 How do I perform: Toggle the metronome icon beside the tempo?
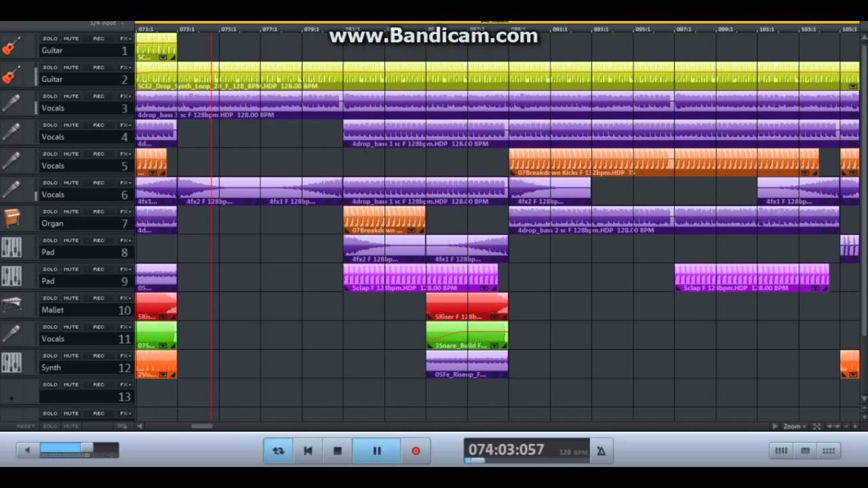[601, 451]
